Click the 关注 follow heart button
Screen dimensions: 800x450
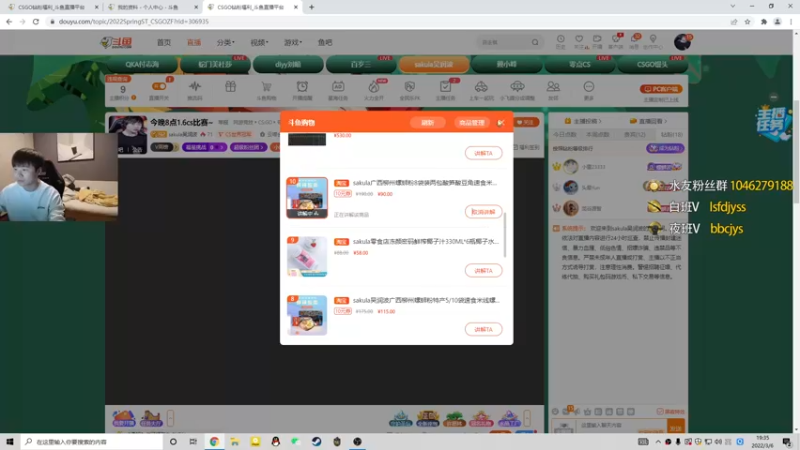[x=526, y=122]
